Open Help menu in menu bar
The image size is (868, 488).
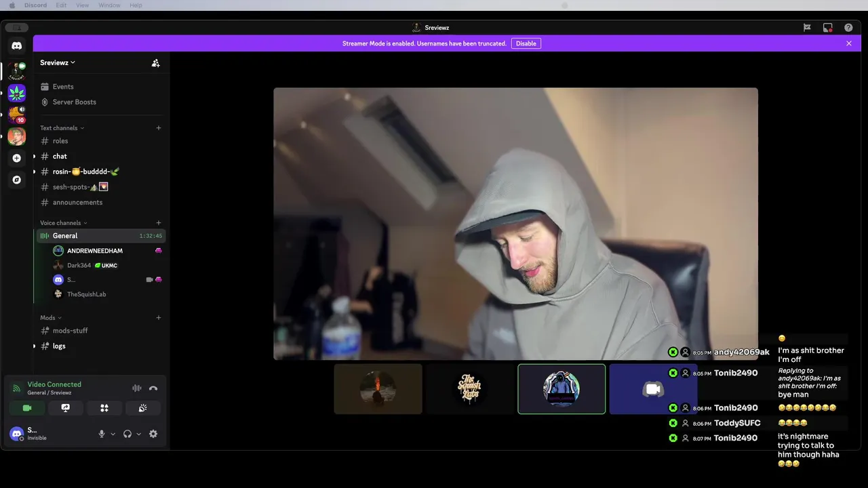[136, 5]
